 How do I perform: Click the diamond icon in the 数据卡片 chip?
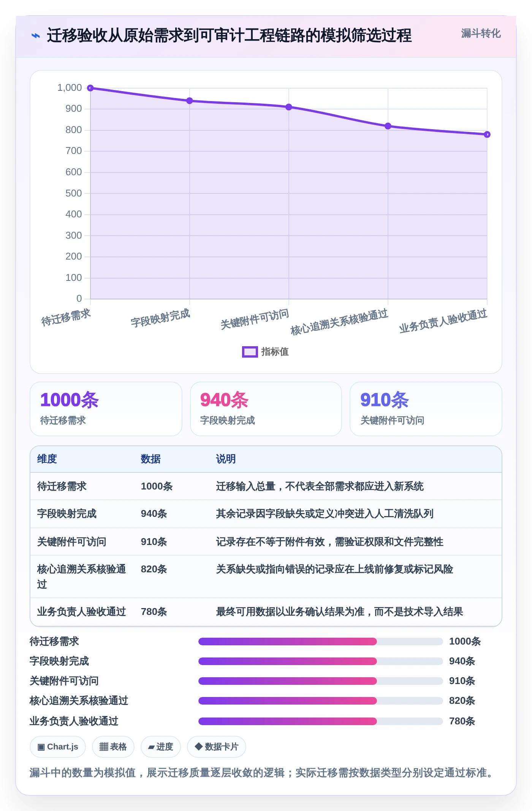pyautogui.click(x=198, y=746)
